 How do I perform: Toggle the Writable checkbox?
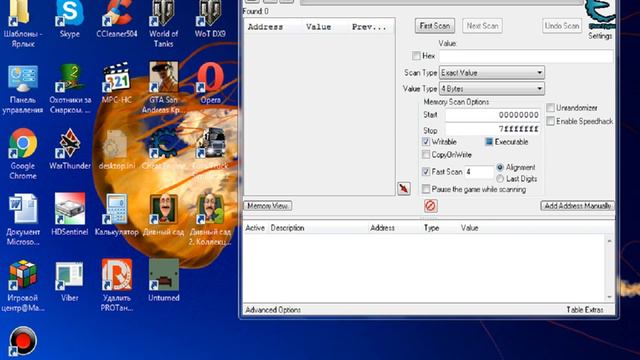coord(426,142)
